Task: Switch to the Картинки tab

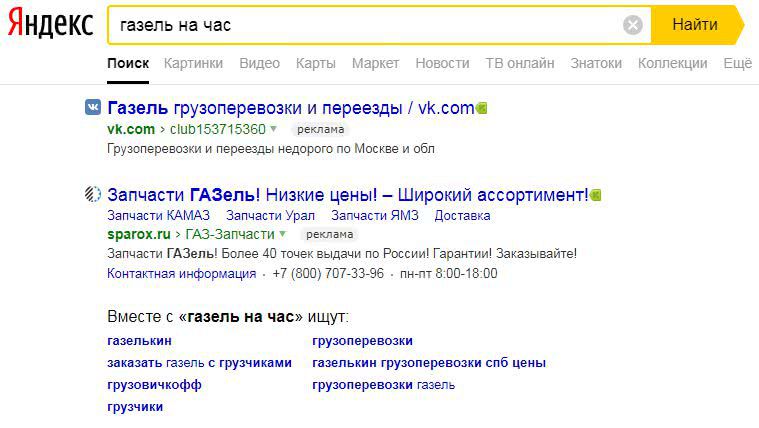Action: point(193,63)
